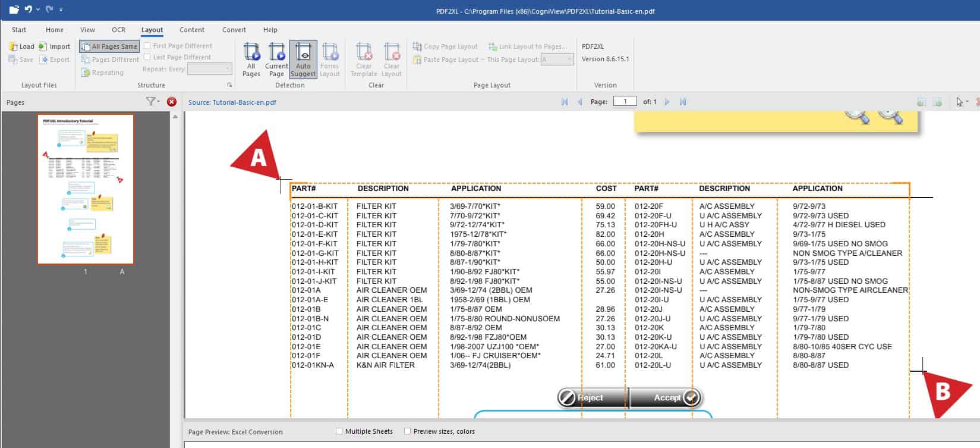The height and width of the screenshot is (448, 980).
Task: Go to the first page
Action: pyautogui.click(x=565, y=102)
